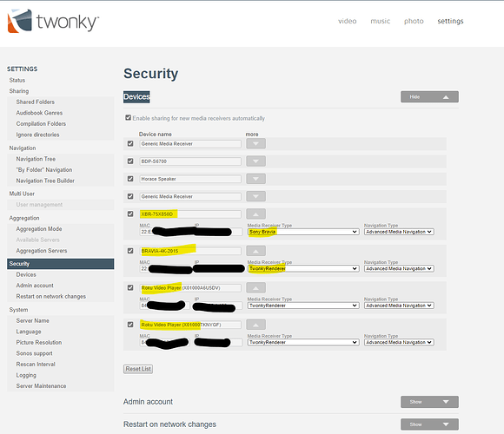Open Media Receiver Type dropdown showing Sony Bravia

(303, 232)
